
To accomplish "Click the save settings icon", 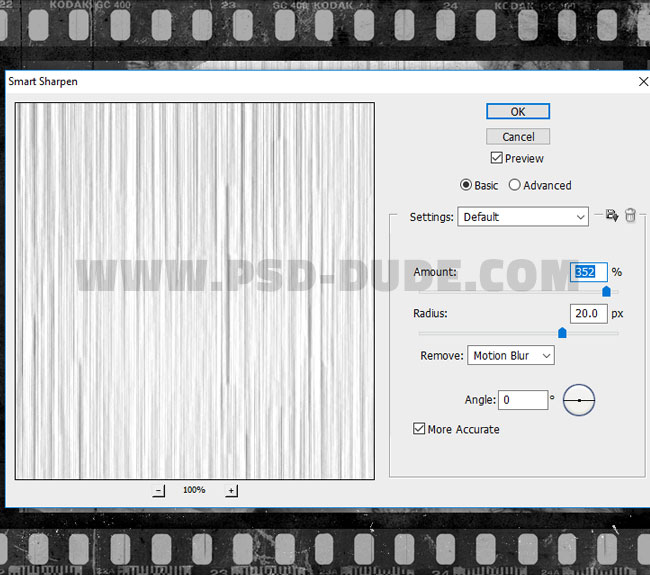I will pos(611,215).
